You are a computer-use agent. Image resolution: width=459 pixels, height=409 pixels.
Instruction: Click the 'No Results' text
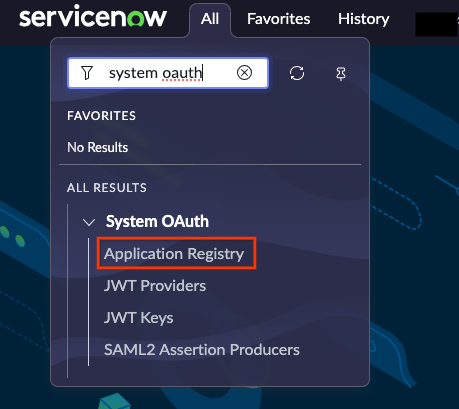tap(97, 147)
